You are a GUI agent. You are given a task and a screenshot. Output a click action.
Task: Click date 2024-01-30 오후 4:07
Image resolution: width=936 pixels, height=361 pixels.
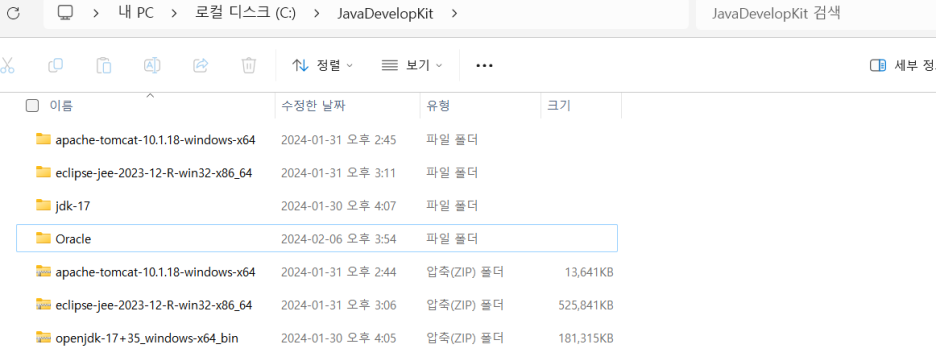[339, 206]
